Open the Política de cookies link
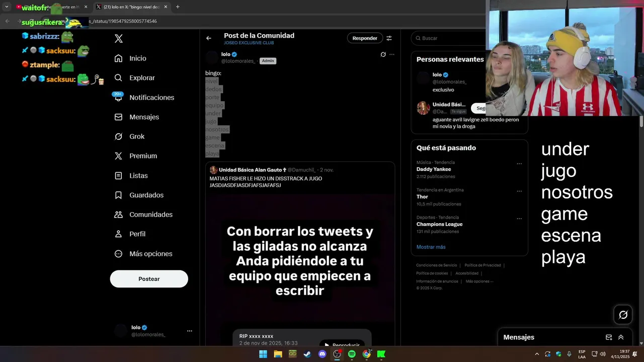644x362 pixels. [432, 274]
